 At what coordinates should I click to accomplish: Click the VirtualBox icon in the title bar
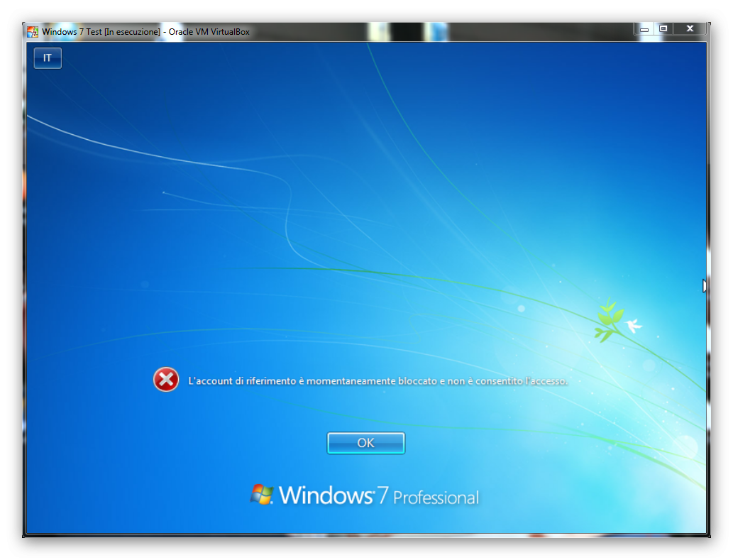(33, 32)
